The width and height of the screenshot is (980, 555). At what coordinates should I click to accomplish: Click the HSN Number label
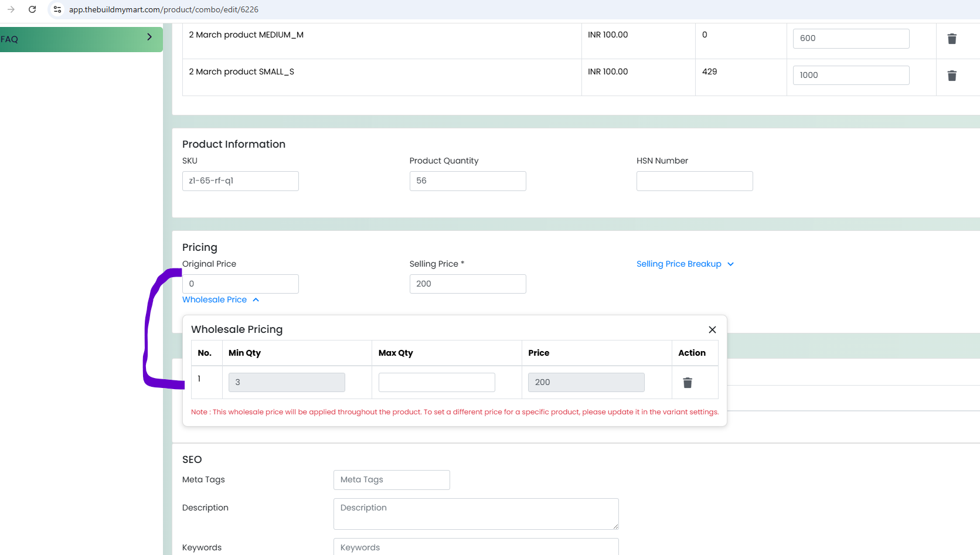(662, 161)
